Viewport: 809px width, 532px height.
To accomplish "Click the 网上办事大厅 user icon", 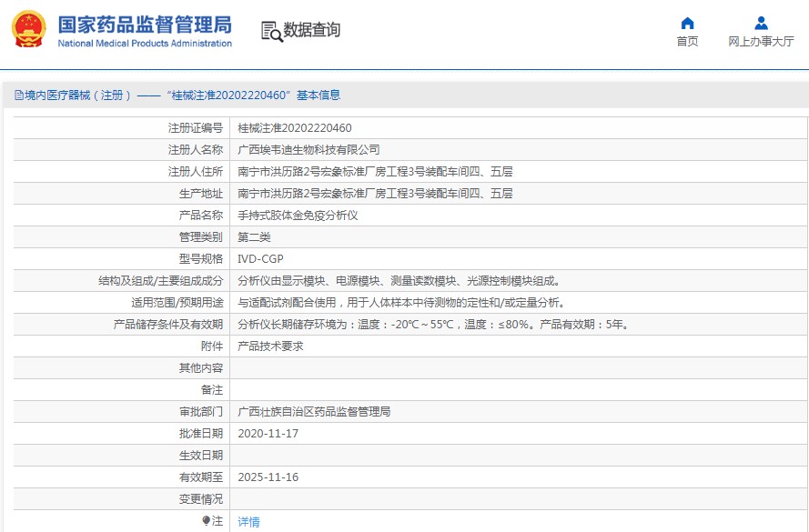I will (x=761, y=24).
